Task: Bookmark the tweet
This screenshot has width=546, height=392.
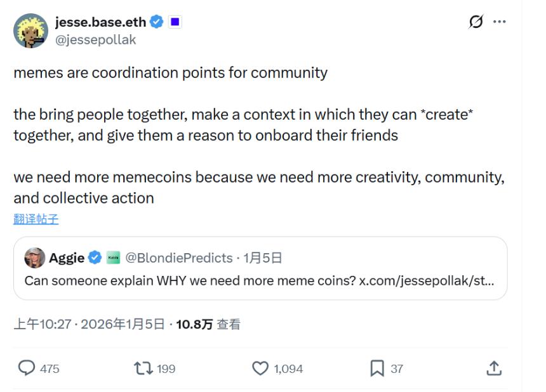Action: [x=378, y=367]
